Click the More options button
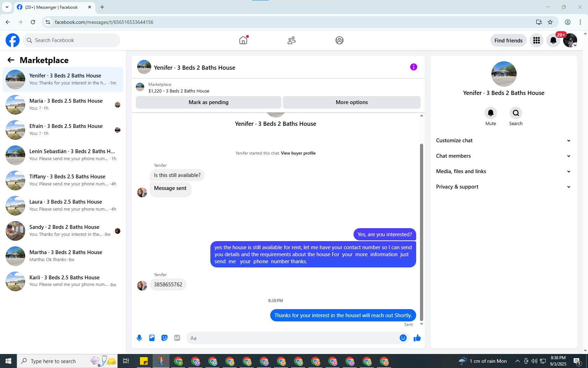The width and height of the screenshot is (588, 368). tap(352, 102)
